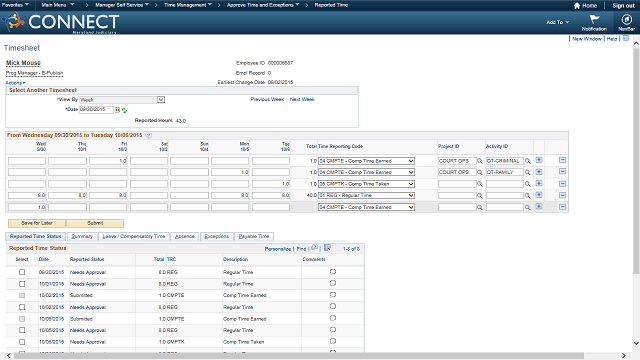The width and height of the screenshot is (640, 360).
Task: Open the calendar picker beside Date field
Action: coord(117,110)
